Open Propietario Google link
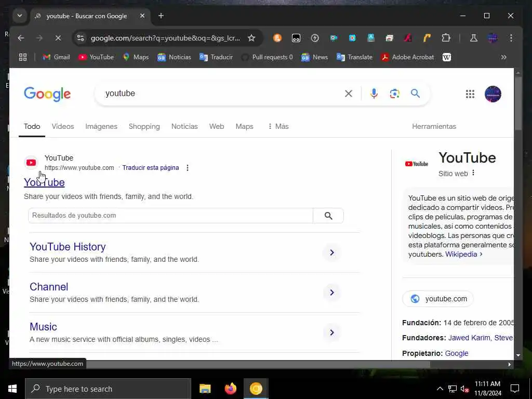Screen dimensions: 532x399 [x=456, y=353]
